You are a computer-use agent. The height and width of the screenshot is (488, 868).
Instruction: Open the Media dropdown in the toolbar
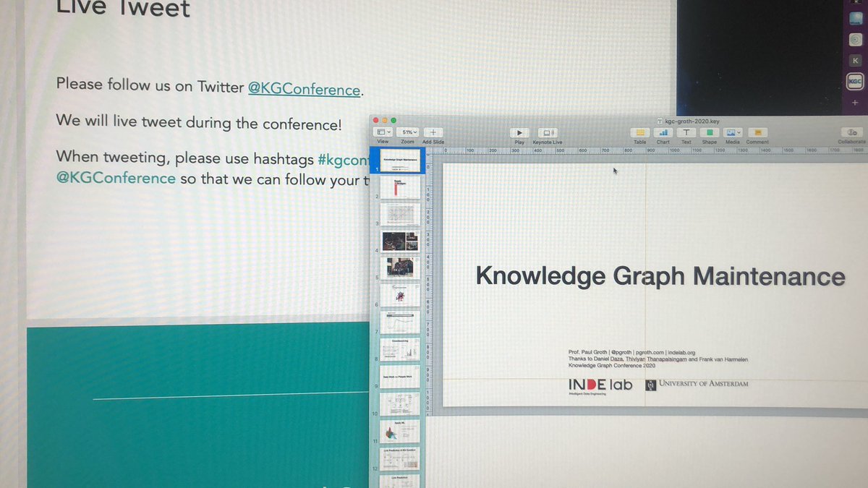733,133
